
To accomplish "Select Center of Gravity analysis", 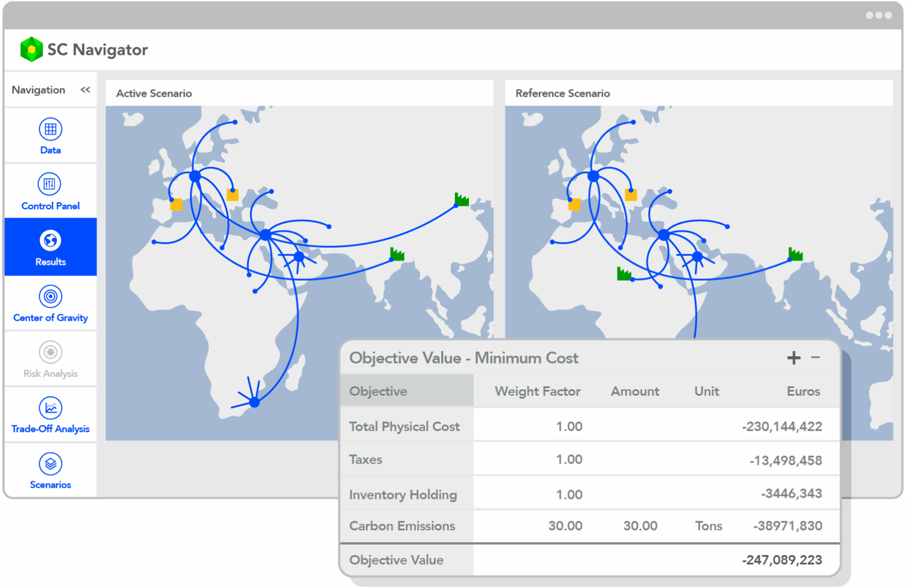I will click(x=50, y=303).
